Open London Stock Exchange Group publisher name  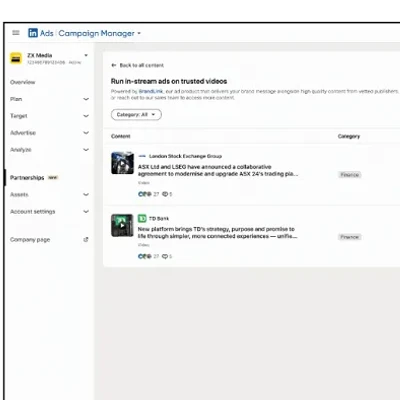(185, 156)
